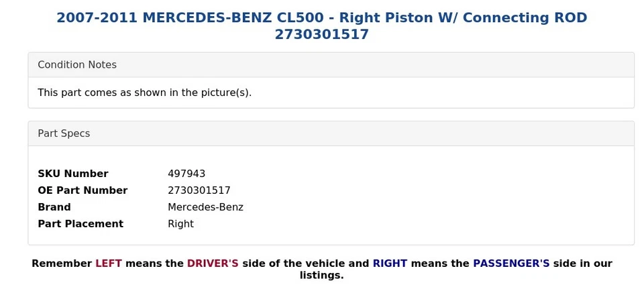Select the SKU value 497943
Image resolution: width=644 pixels, height=291 pixels.
pos(186,174)
